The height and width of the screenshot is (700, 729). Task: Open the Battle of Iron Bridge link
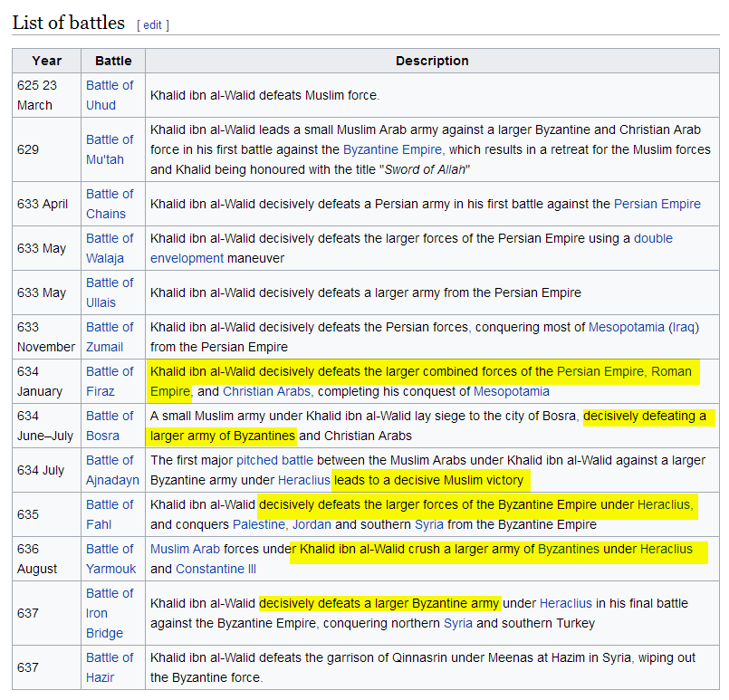coord(110,613)
